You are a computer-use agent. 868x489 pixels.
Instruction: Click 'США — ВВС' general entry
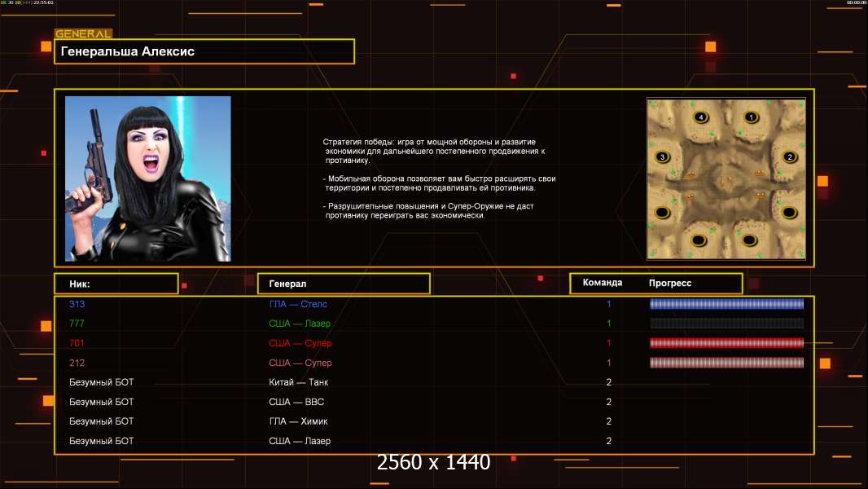pos(296,402)
